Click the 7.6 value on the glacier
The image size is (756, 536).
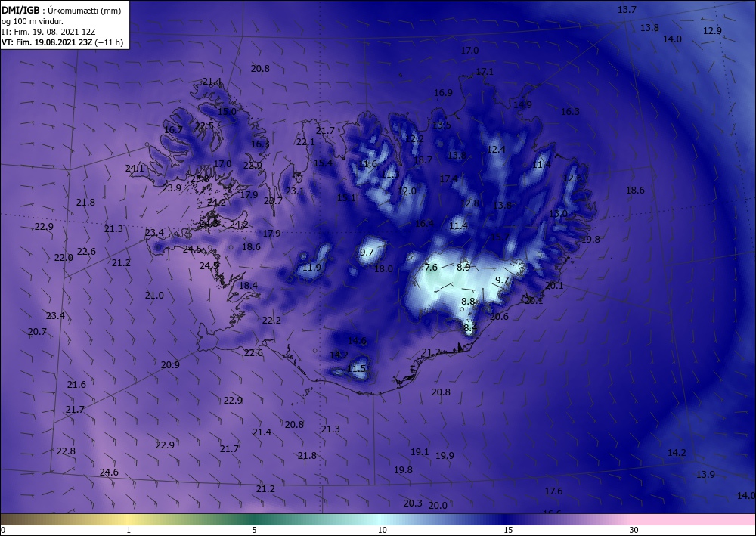tap(431, 268)
